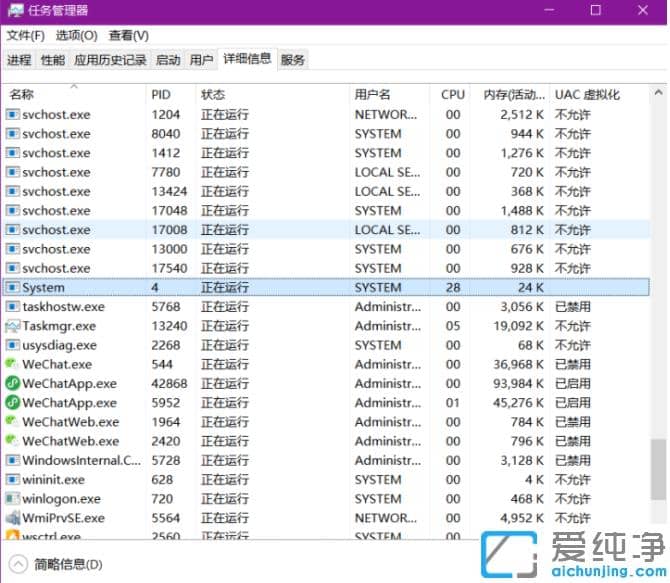
Task: Sort by the CPU column header
Action: pos(450,94)
